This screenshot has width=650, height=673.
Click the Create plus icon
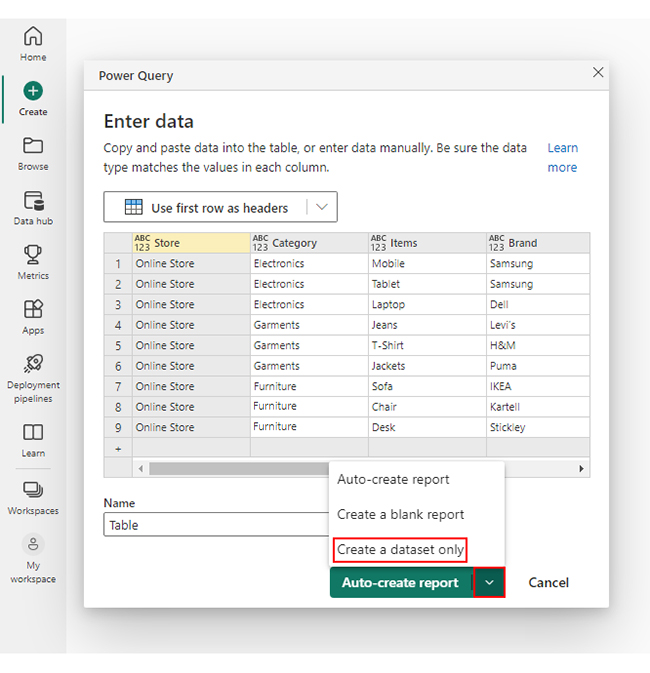click(33, 91)
